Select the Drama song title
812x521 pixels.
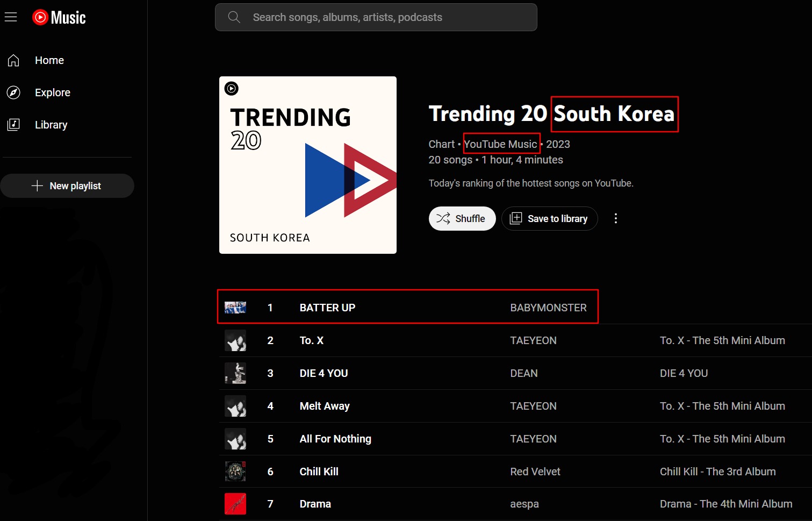pyautogui.click(x=315, y=504)
